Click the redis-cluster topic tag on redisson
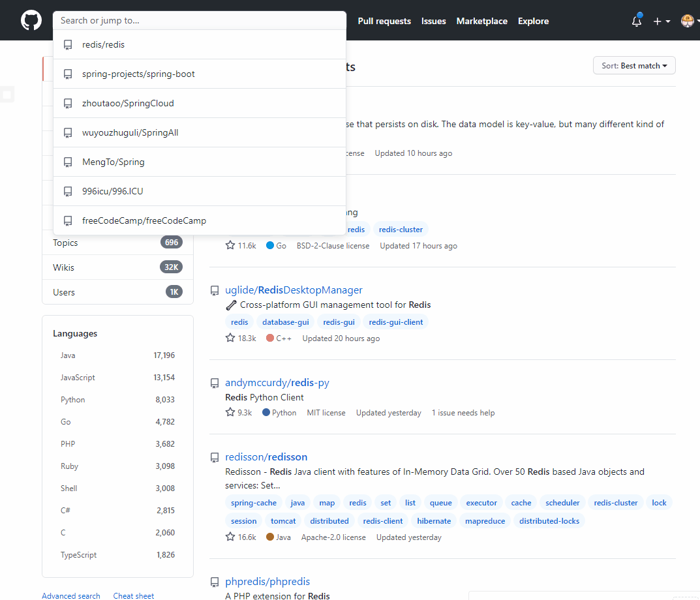This screenshot has width=700, height=600. tap(616, 503)
